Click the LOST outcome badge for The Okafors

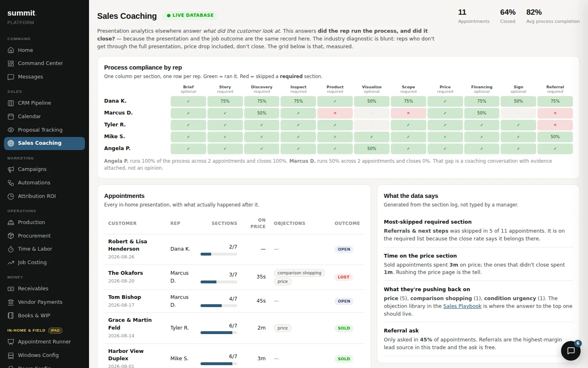pos(343,277)
